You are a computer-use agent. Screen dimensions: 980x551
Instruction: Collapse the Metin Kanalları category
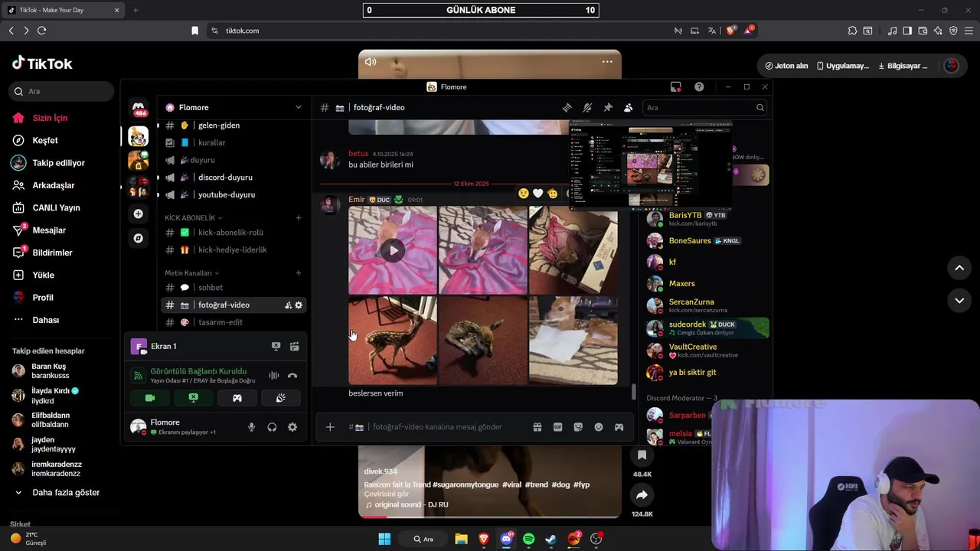pyautogui.click(x=191, y=273)
